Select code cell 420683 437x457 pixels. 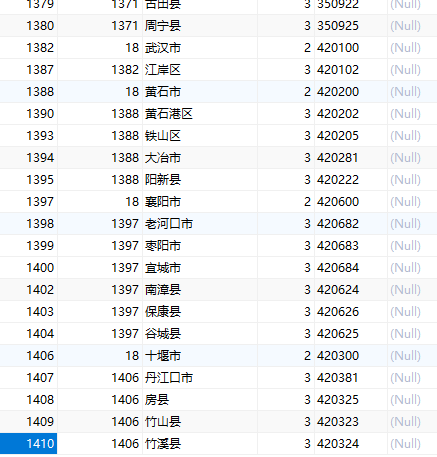[x=351, y=246]
